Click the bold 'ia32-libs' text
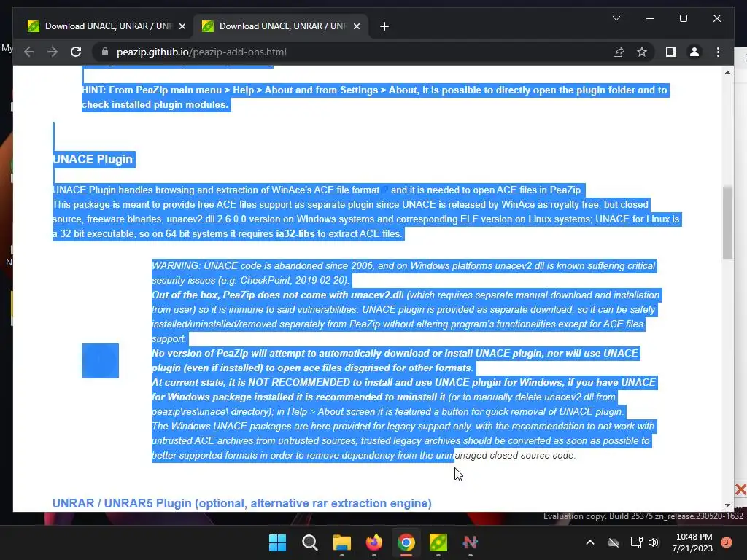Screen dimensions: 747x560 coord(295,234)
